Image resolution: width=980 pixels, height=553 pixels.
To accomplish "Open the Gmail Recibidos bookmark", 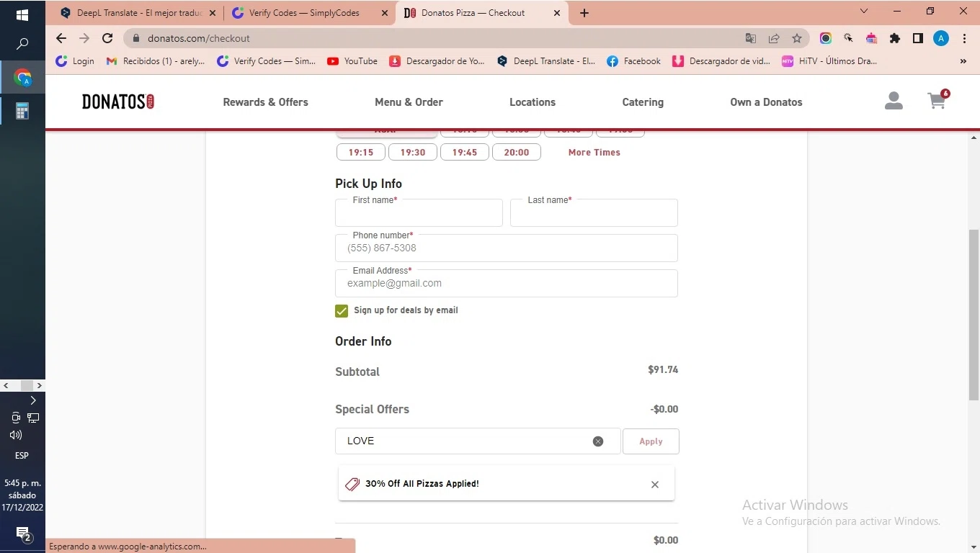I will click(x=156, y=61).
